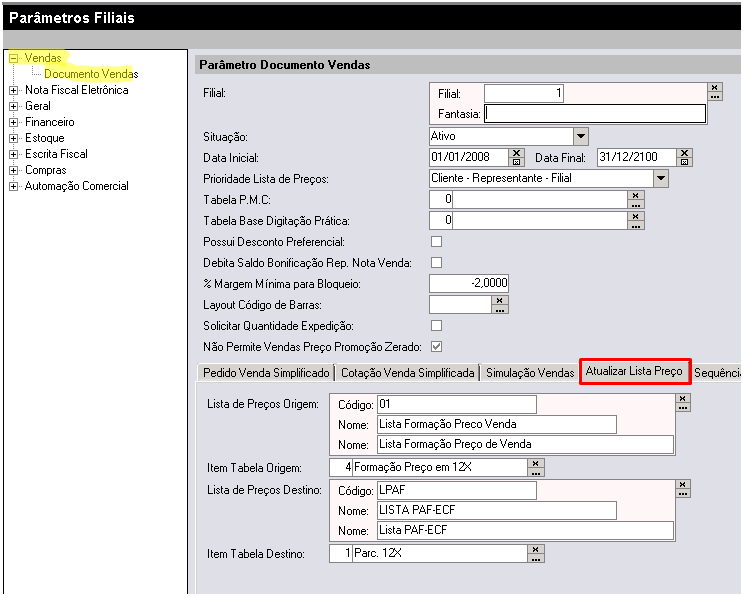Expand the Compras tree node
The height and width of the screenshot is (596, 743).
pyautogui.click(x=14, y=170)
